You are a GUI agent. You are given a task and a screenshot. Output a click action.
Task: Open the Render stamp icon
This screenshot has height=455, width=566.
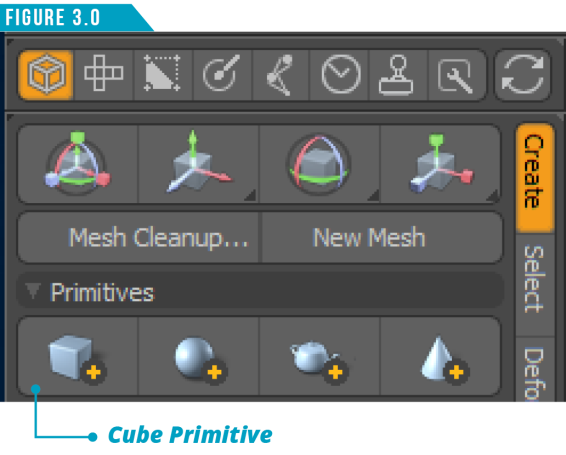pos(397,75)
